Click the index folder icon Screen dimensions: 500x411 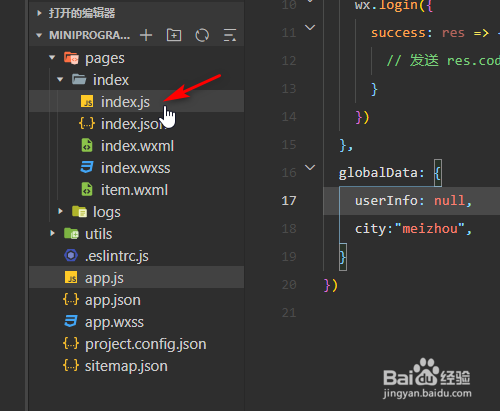pyautogui.click(x=79, y=79)
